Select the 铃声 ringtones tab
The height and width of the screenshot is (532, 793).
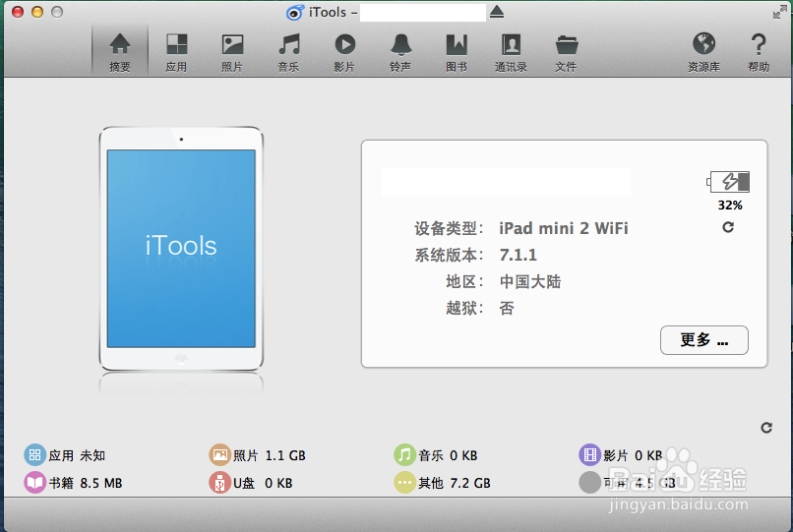[400, 52]
